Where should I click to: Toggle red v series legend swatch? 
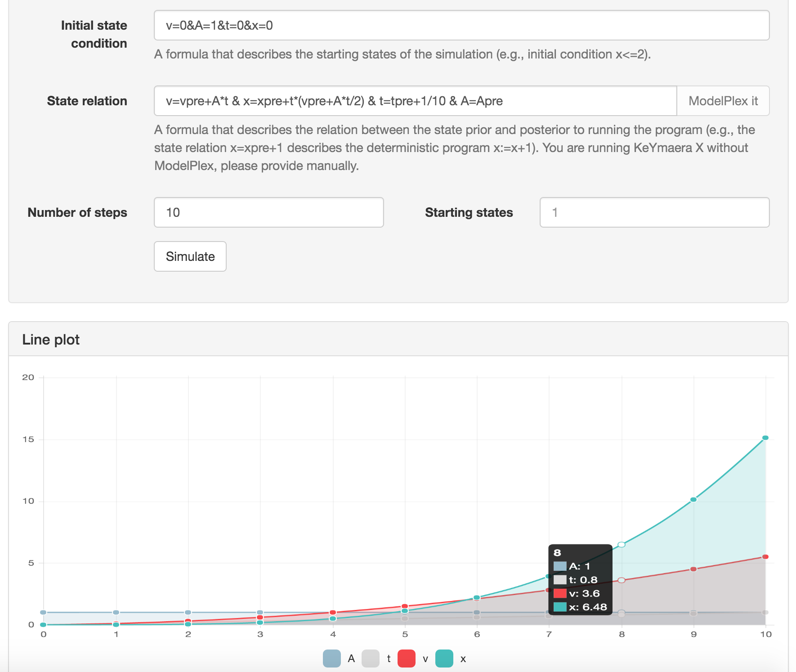(x=407, y=659)
